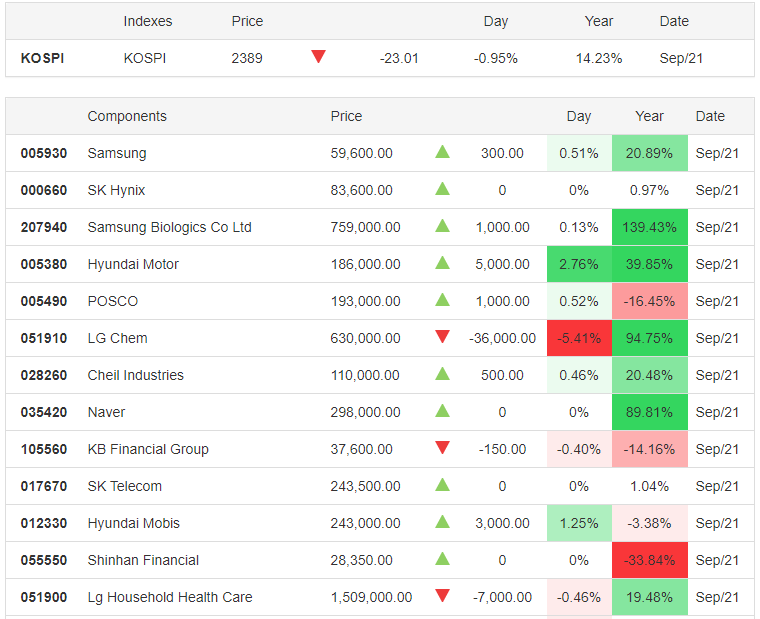Click up arrow in Hyundai Motor row
Image resolution: width=760 pixels, height=619 pixels.
(443, 263)
